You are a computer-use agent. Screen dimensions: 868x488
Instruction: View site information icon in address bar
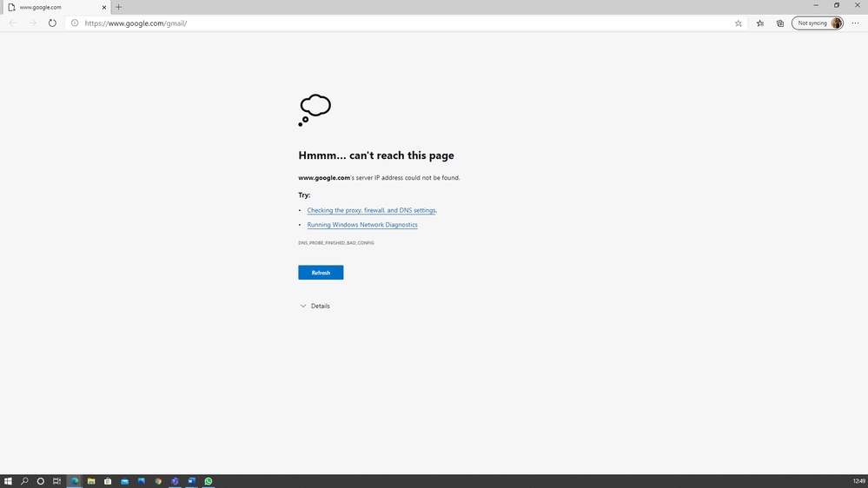pos(75,23)
